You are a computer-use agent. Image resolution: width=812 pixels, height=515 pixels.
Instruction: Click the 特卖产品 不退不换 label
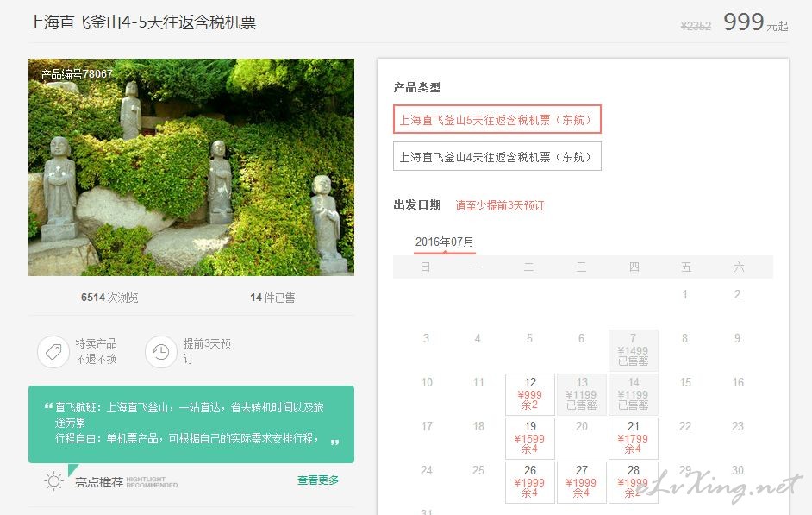tap(97, 351)
